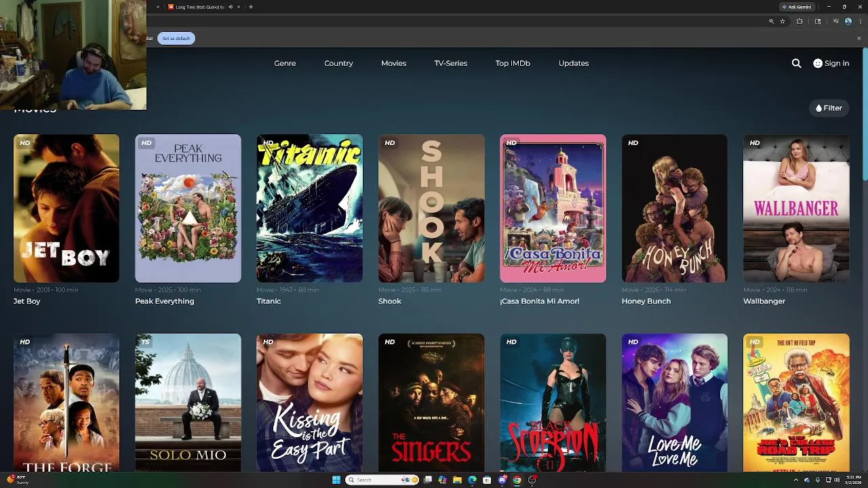Click the Peak Everything title link

pyautogui.click(x=165, y=301)
